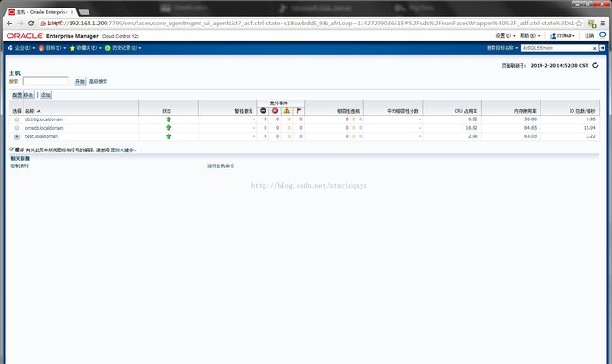Sort by name using the ascending arrow
The image size is (612, 364).
(39, 111)
